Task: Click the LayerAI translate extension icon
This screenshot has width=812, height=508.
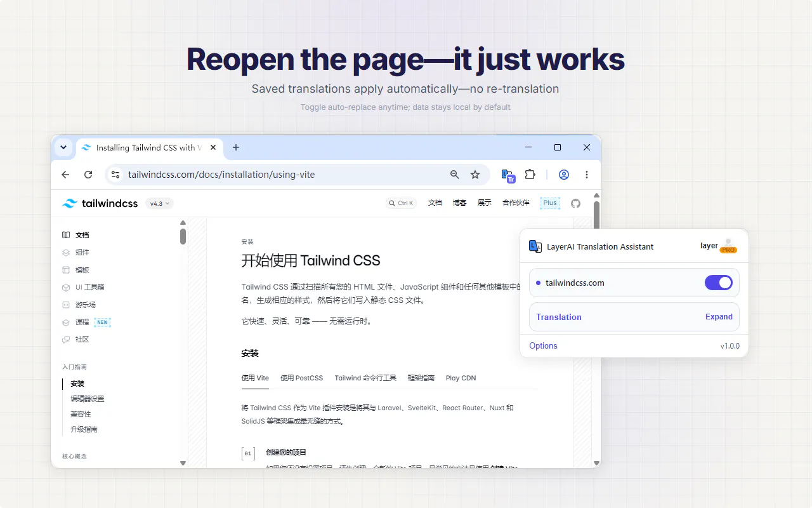Action: point(508,175)
